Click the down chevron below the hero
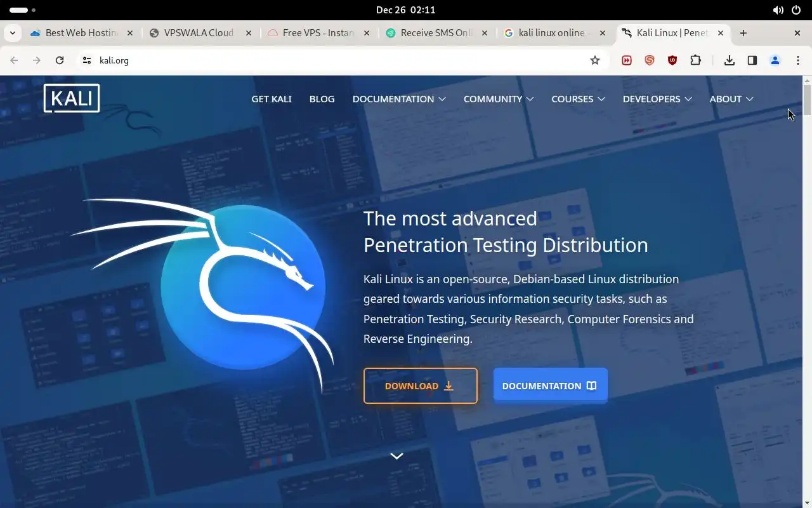 [396, 456]
